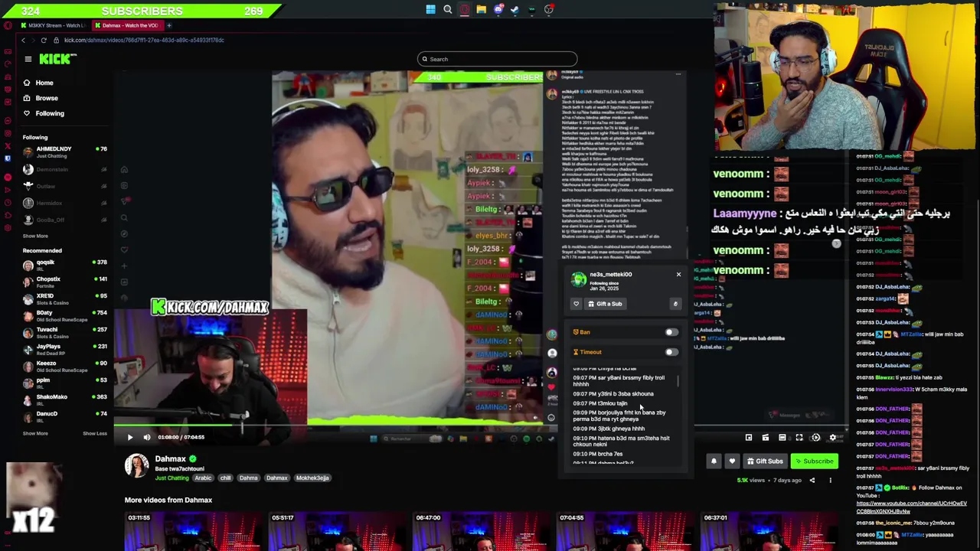Open recommended channel qoqsik
Screen dimensions: 980x551
(65, 265)
